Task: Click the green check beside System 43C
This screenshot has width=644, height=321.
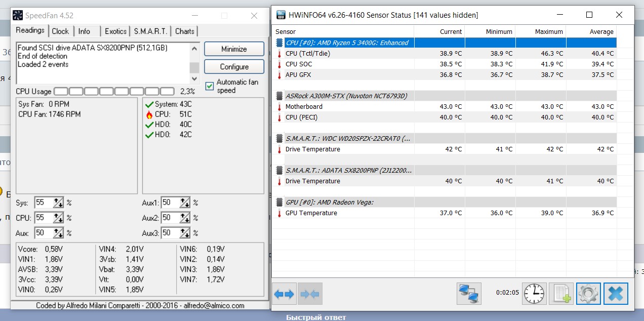Action: [149, 104]
